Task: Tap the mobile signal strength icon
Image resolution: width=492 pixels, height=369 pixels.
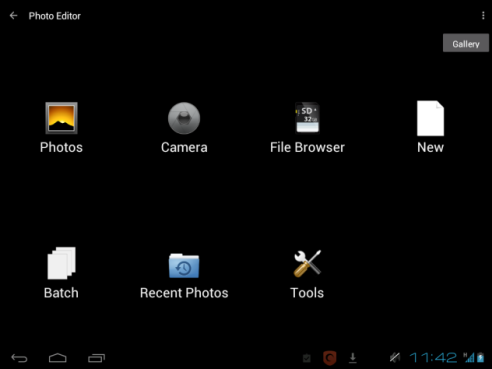Action: pos(469,357)
